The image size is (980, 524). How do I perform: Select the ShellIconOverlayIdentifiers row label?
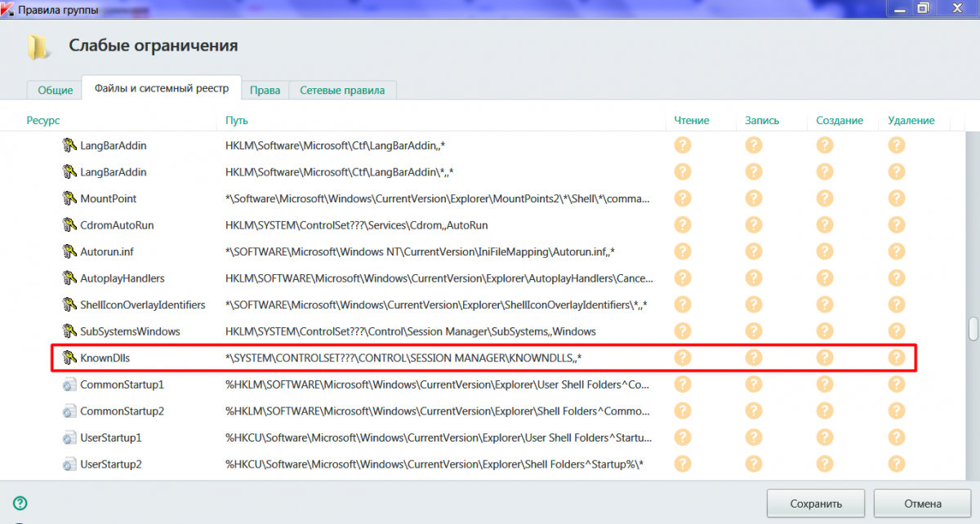pos(143,305)
